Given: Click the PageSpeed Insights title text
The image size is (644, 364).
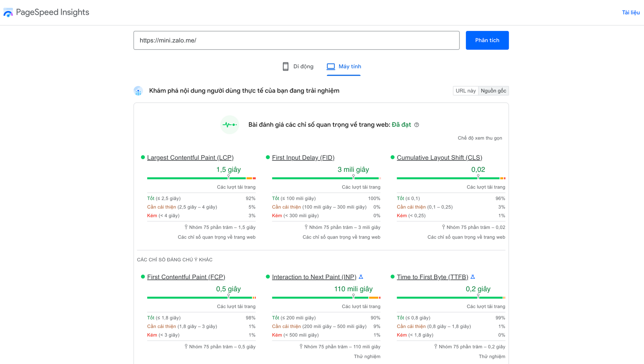Looking at the screenshot, I should pyautogui.click(x=52, y=12).
